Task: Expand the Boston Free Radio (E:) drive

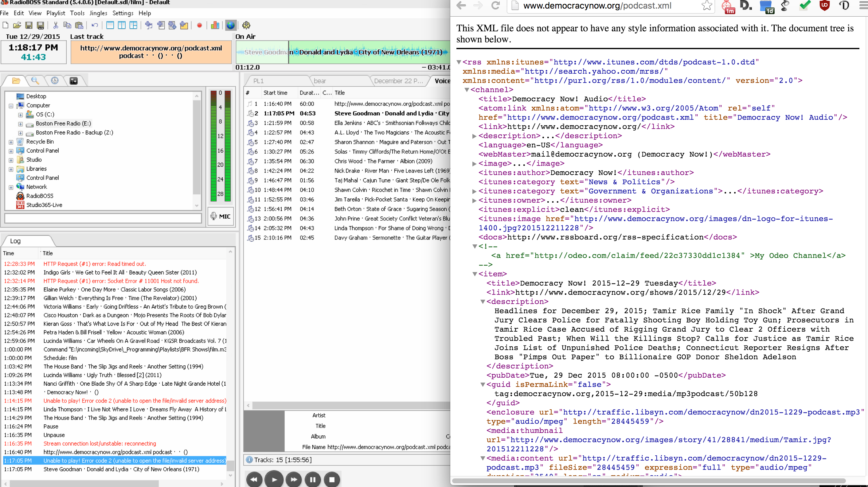Action: (x=21, y=124)
